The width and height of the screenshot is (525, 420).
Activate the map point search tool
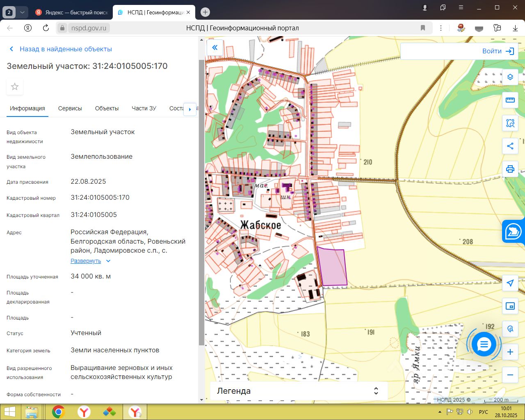[x=510, y=329]
